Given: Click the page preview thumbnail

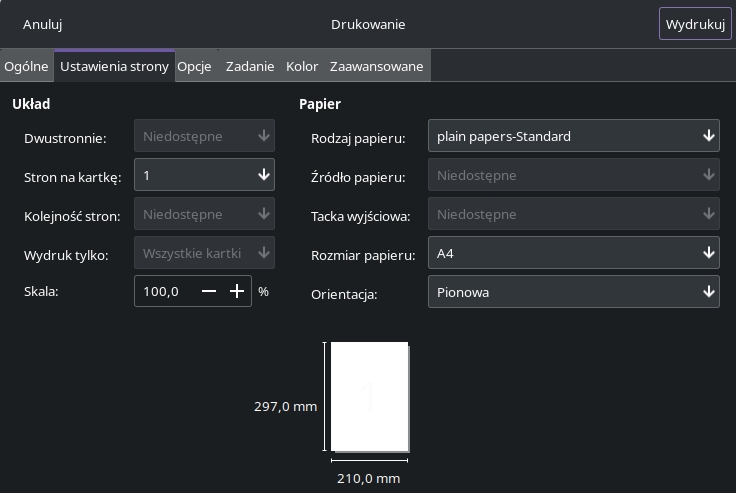Looking at the screenshot, I should (x=370, y=397).
